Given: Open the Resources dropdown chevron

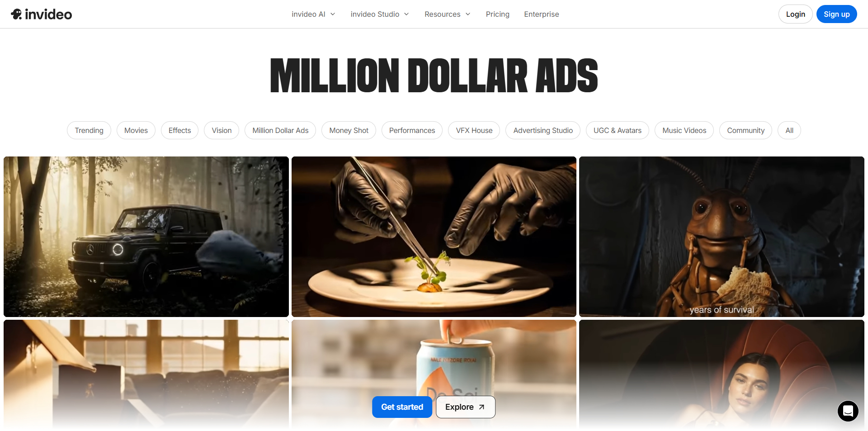Looking at the screenshot, I should (468, 14).
